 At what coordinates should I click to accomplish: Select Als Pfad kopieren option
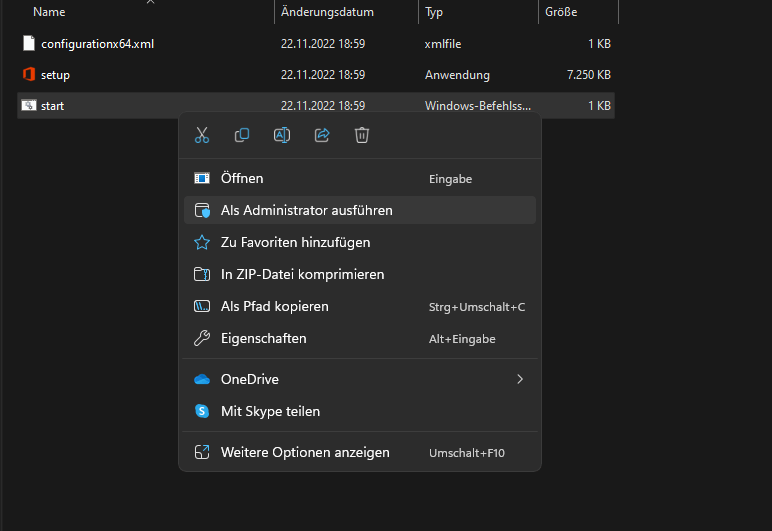pos(274,306)
